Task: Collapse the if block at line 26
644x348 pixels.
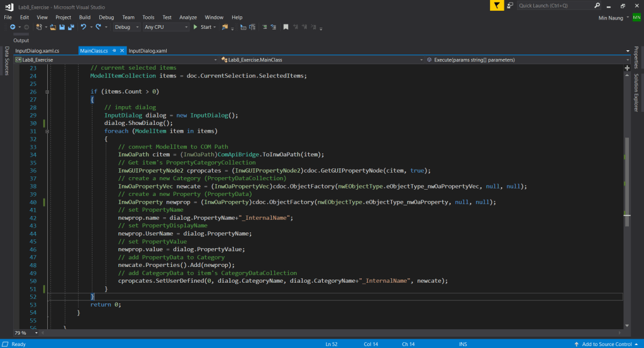Action: coord(48,92)
